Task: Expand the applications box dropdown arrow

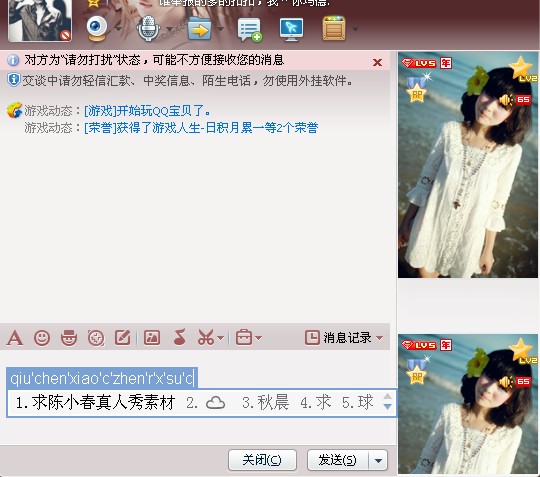Action: pos(355,29)
